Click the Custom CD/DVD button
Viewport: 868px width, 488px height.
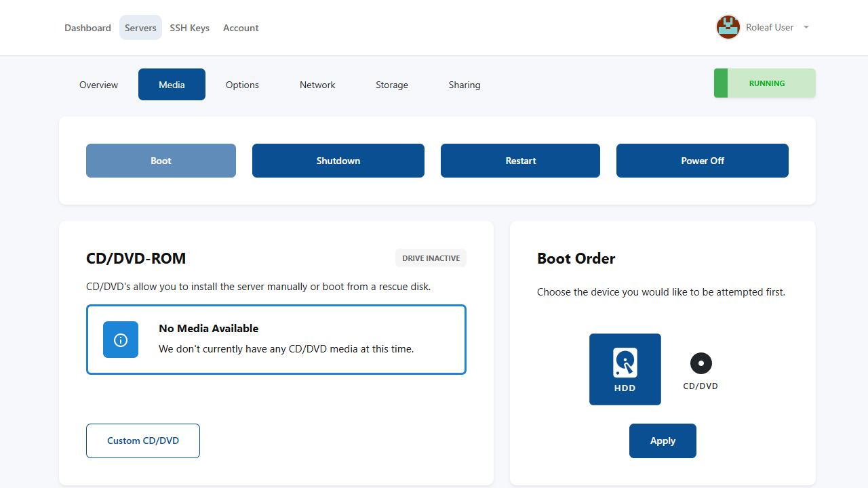pyautogui.click(x=143, y=441)
